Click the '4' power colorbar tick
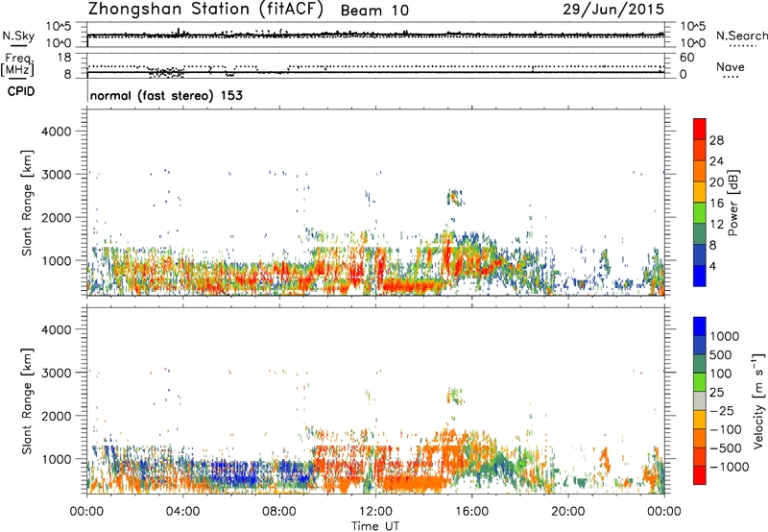The height and width of the screenshot is (532, 768). (712, 266)
